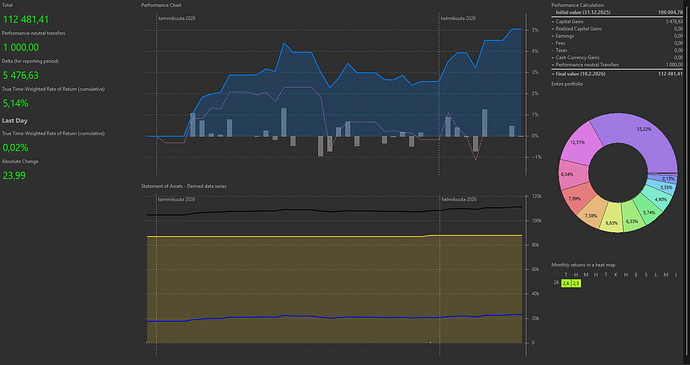Screen dimensions: 690x365
Task: Click the 2,5 February heat map cell
Action: click(x=576, y=283)
